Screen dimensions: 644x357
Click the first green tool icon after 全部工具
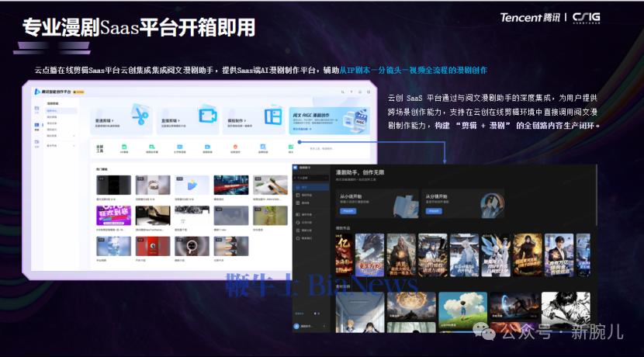click(124, 147)
